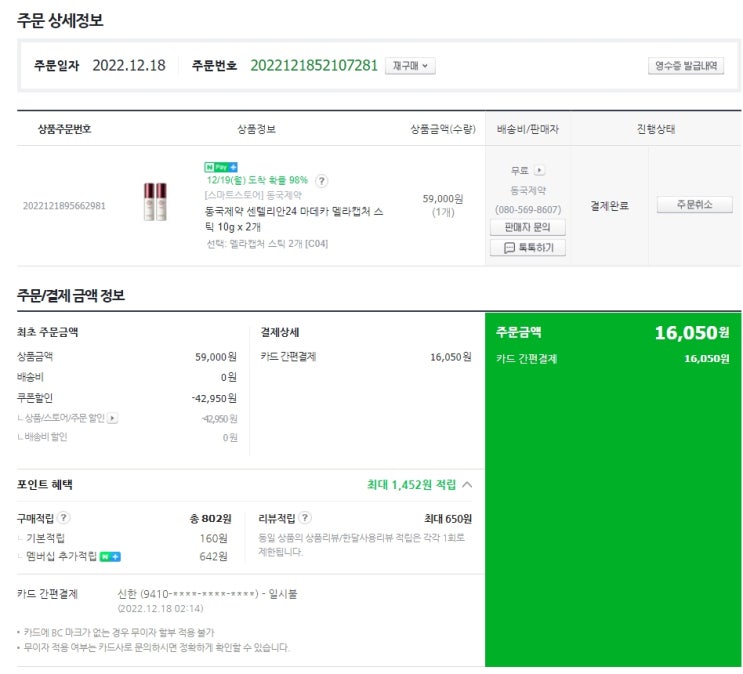The image size is (743, 674).
Task: Open the 재구매 dropdown
Action: pos(410,66)
